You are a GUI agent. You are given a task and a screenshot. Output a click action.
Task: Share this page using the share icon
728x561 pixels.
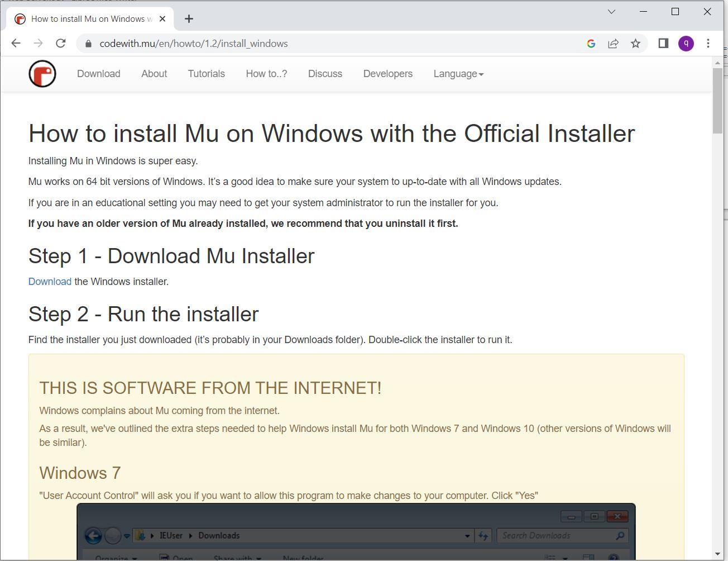click(x=613, y=43)
